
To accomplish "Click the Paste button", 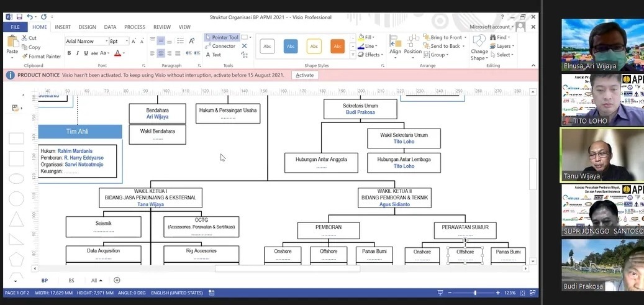I will click(x=12, y=45).
